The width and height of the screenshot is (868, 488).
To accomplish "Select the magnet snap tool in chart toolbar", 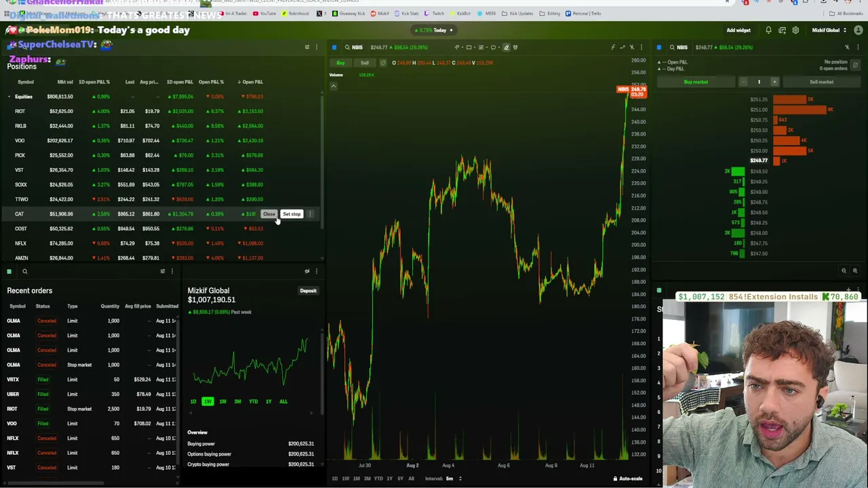I will (515, 47).
